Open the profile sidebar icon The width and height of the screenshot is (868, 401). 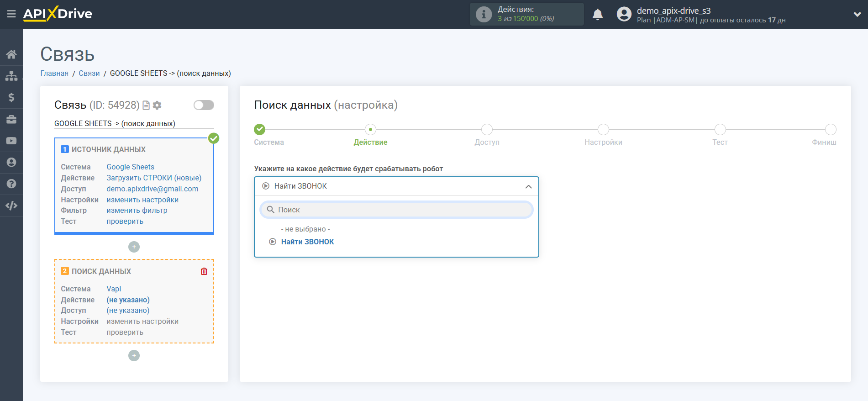click(x=11, y=162)
